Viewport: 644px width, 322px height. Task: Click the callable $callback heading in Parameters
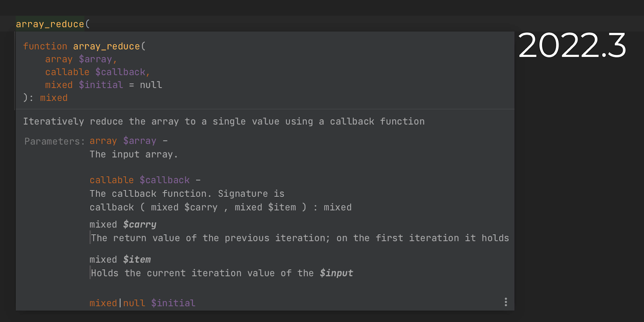139,180
